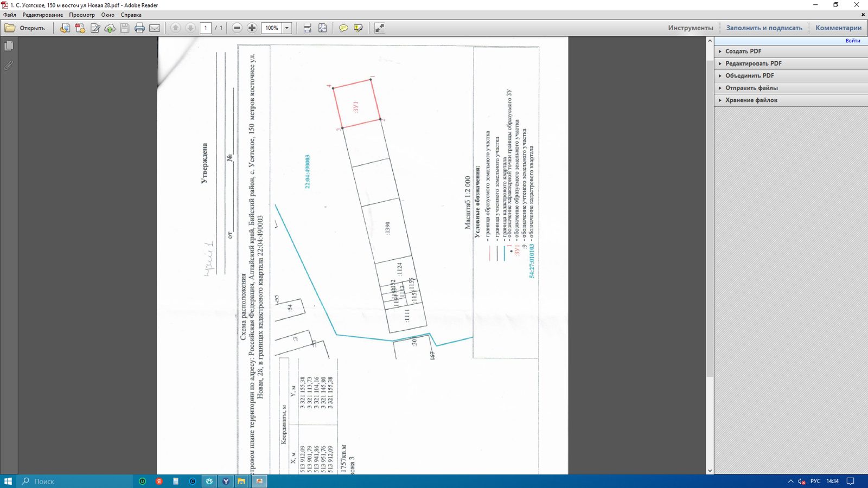Switch to read mode with expand arrows icon
Image resolution: width=868 pixels, height=488 pixels.
pos(380,28)
